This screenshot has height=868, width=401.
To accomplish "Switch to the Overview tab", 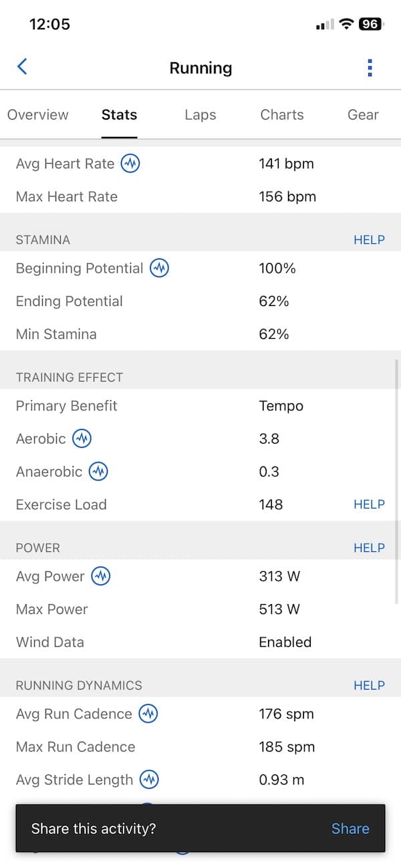I will (x=38, y=115).
